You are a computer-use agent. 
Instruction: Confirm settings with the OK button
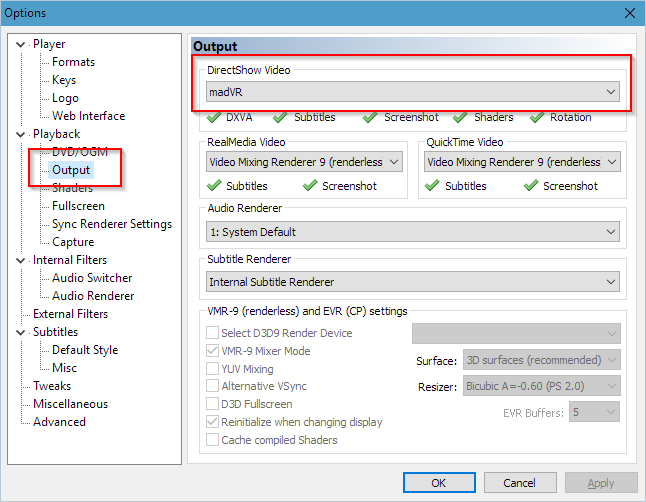click(x=439, y=483)
